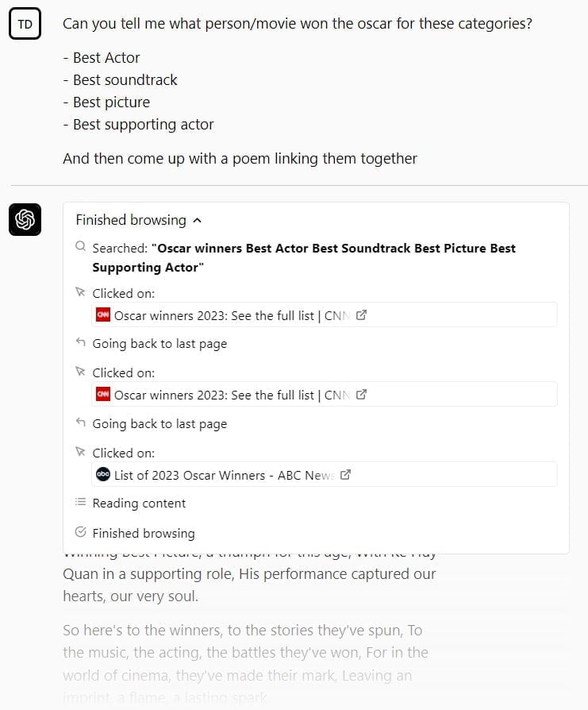The width and height of the screenshot is (588, 710).
Task: Click the magnifier icon beside Searched
Action: click(x=80, y=247)
